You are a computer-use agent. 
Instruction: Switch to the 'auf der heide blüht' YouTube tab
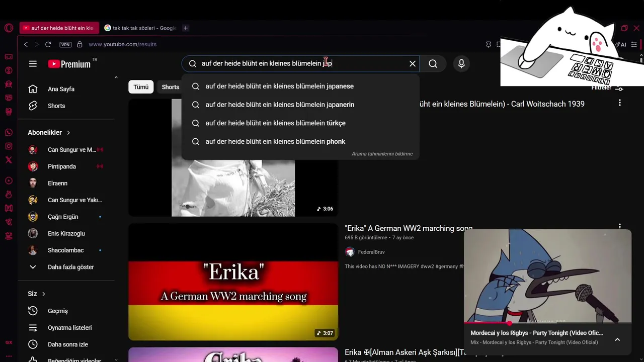[x=59, y=28]
